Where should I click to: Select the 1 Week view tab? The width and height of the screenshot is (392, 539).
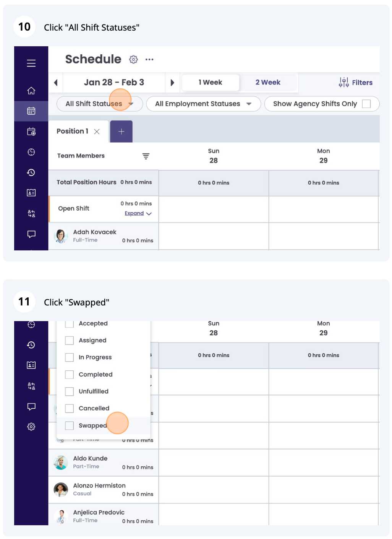click(211, 83)
